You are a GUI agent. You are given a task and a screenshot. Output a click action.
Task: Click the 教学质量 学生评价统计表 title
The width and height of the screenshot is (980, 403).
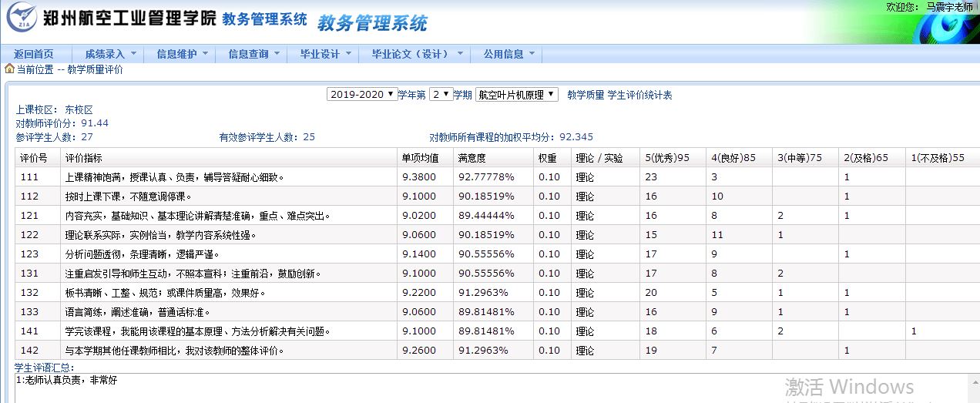(619, 95)
